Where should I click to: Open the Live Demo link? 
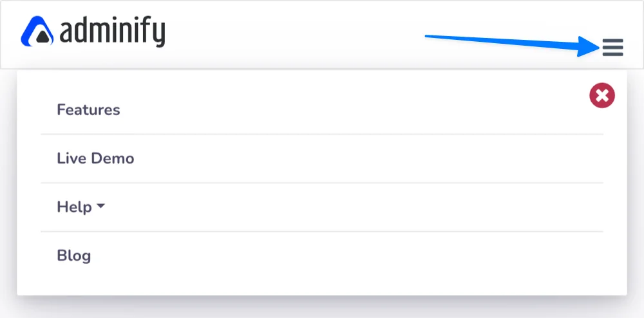click(95, 158)
